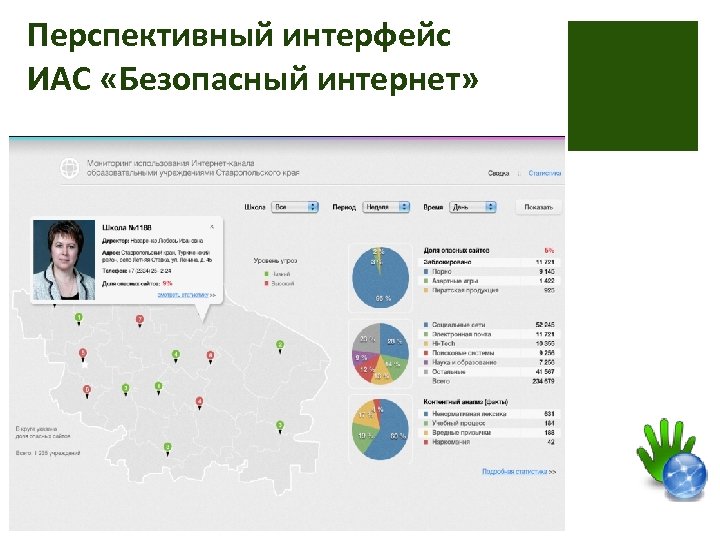Image resolution: width=720 pixels, height=540 pixels.
Task: Select green map marker number 5
Action: point(280,427)
